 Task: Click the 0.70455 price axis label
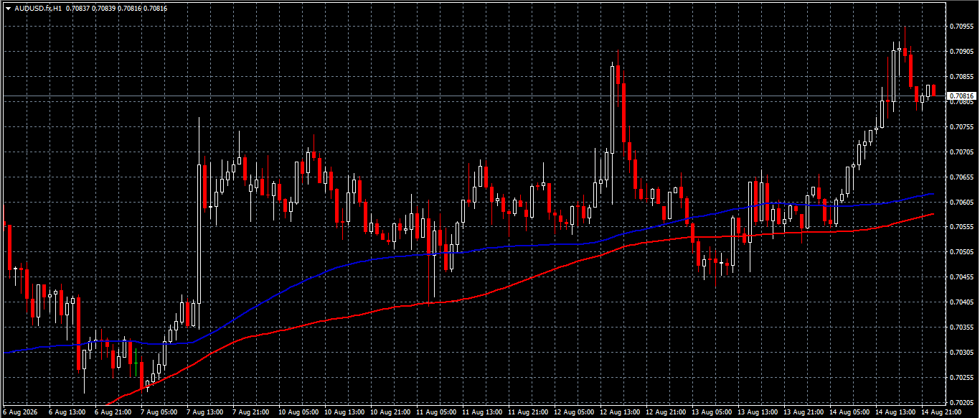(x=961, y=277)
